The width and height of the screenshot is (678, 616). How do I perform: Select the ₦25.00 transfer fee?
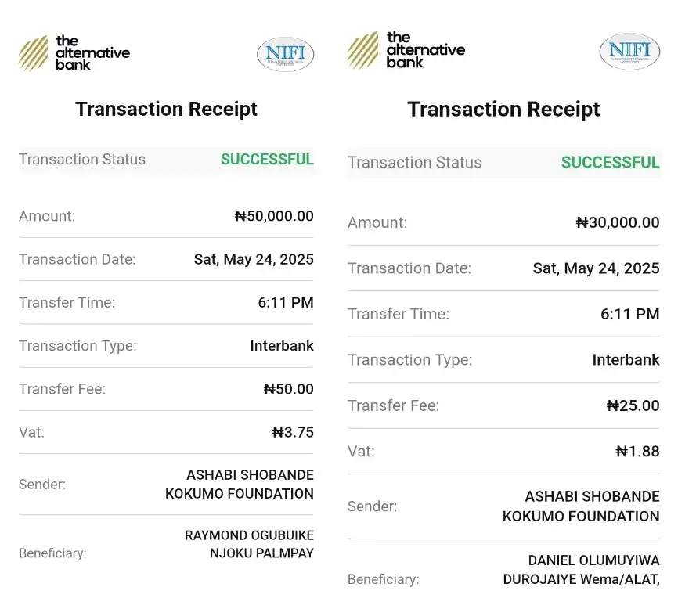point(633,405)
